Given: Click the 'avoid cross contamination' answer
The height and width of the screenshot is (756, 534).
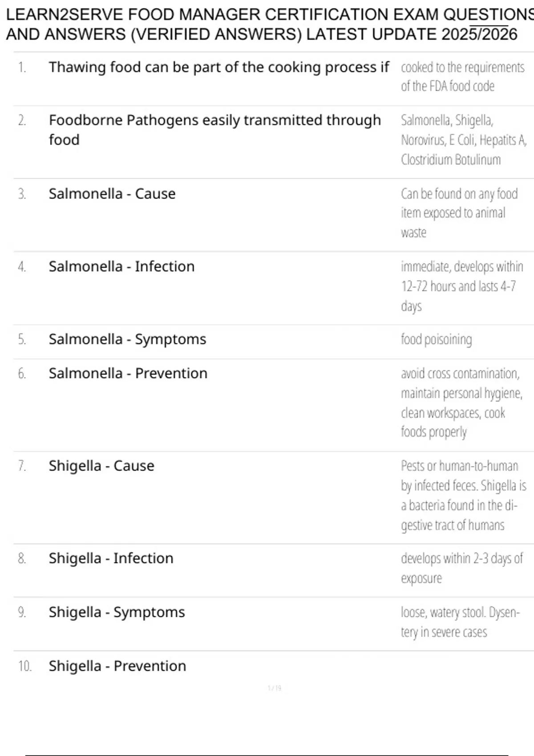Looking at the screenshot, I should pos(461,402).
